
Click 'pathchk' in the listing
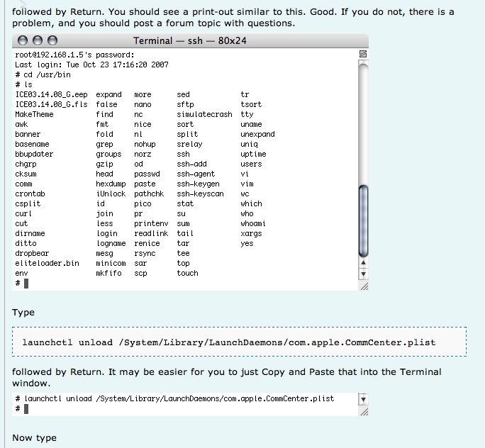pyautogui.click(x=149, y=194)
